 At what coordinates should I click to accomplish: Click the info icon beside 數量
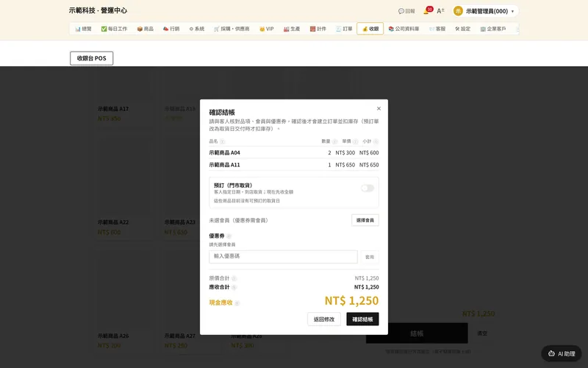[x=334, y=141]
